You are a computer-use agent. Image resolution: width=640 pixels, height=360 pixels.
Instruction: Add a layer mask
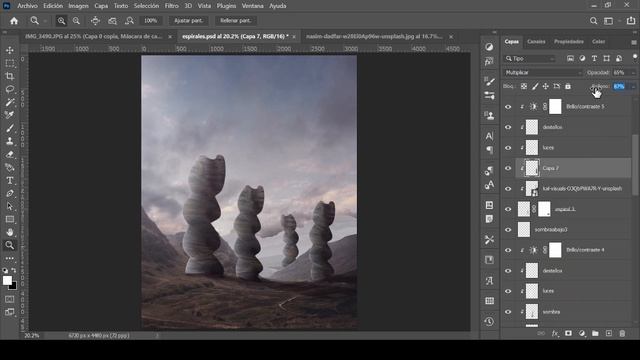coord(568,333)
